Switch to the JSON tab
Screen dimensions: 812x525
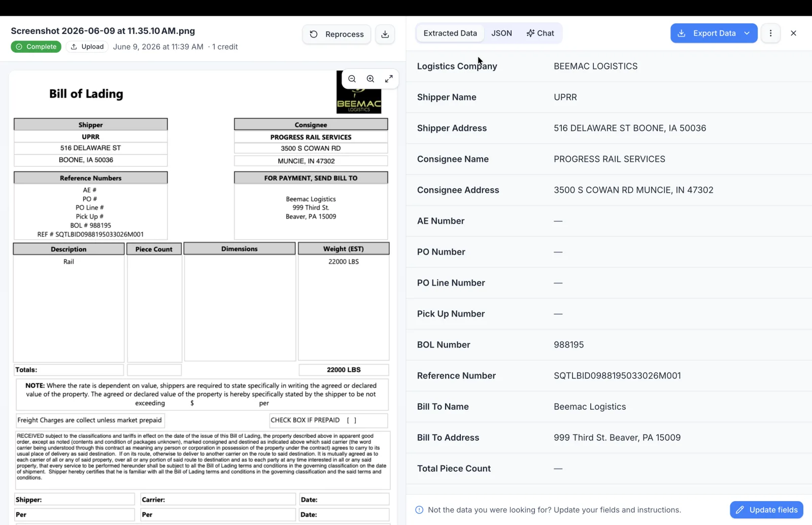pos(501,33)
